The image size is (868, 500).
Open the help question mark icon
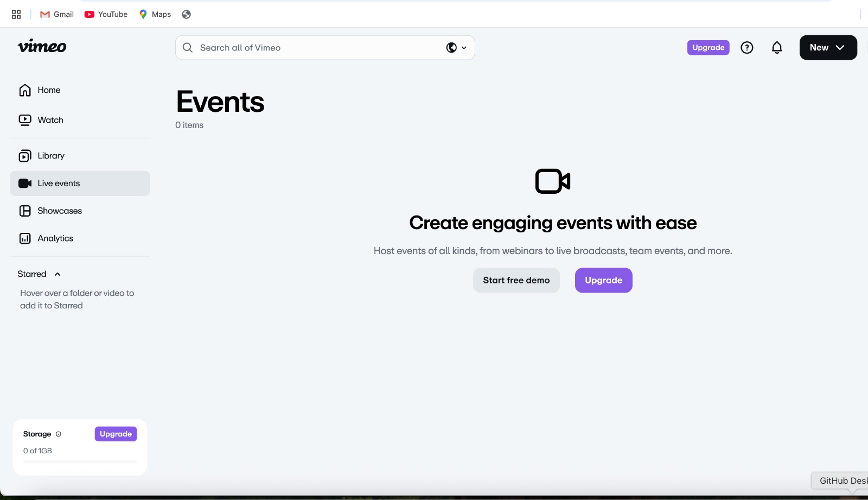(747, 48)
